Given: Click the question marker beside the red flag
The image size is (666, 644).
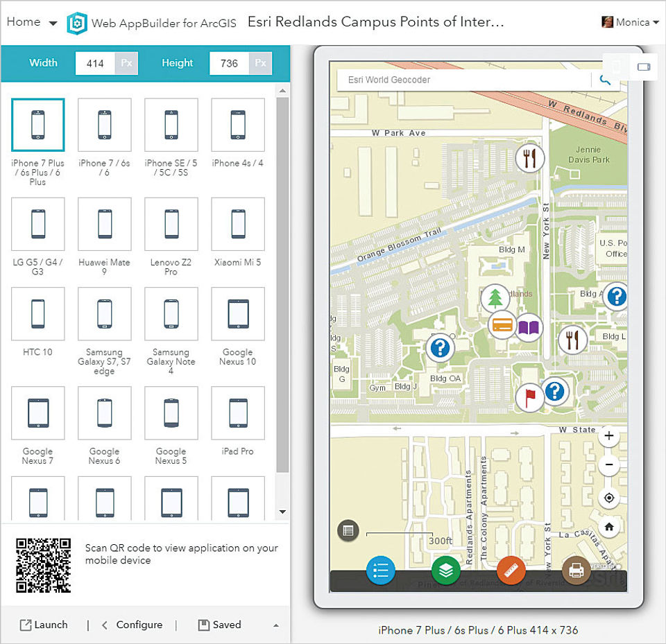Looking at the screenshot, I should click(x=554, y=391).
